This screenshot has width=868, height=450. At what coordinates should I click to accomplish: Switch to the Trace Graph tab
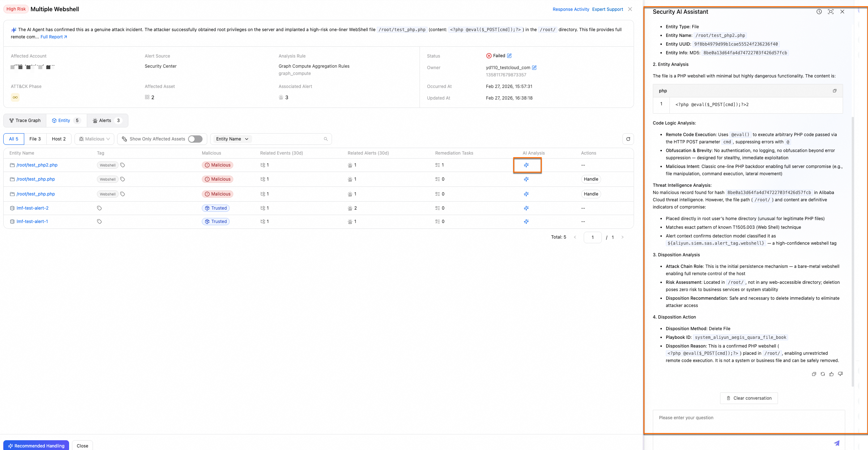25,121
